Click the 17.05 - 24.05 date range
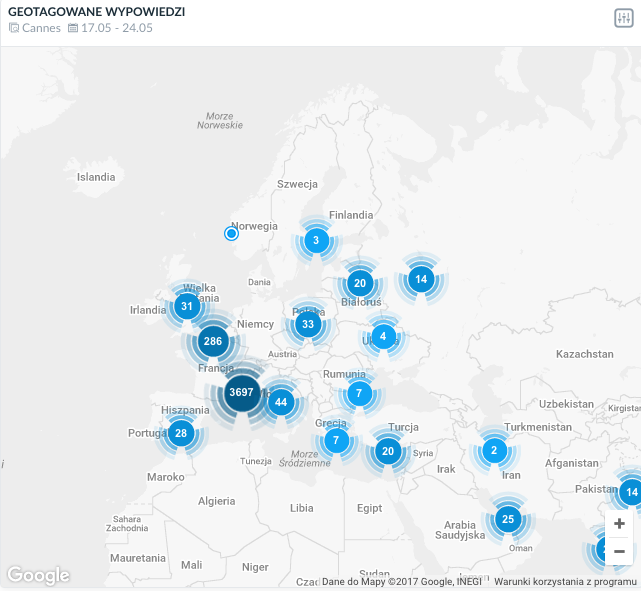The image size is (641, 591). pos(117,28)
